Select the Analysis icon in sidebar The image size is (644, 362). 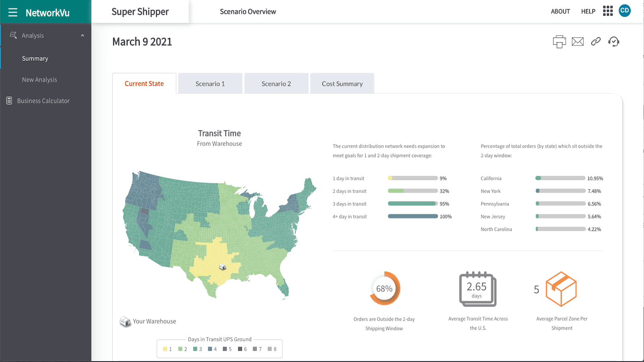[x=13, y=35]
